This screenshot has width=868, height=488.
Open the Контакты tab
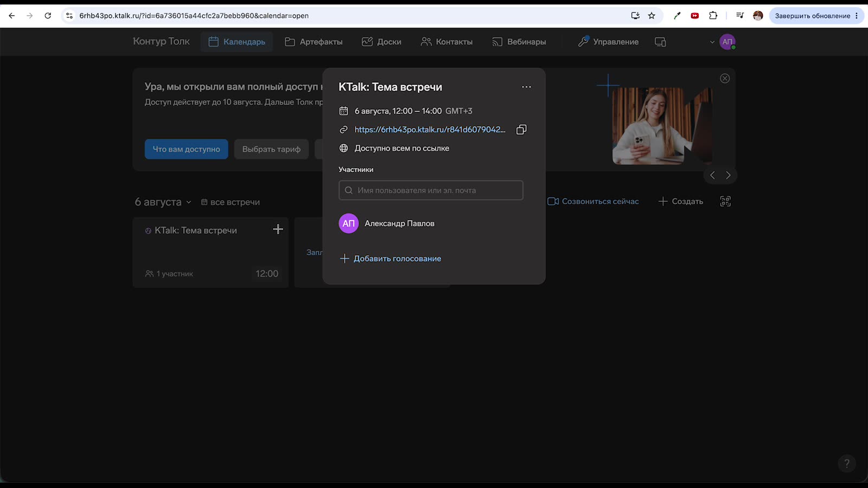[446, 42]
